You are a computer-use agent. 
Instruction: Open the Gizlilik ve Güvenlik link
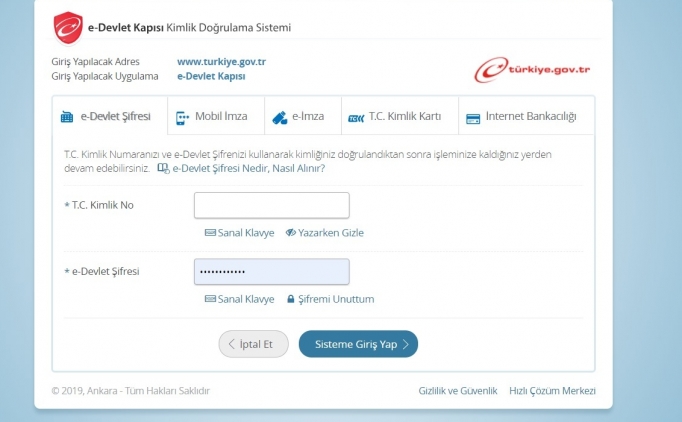tap(457, 391)
